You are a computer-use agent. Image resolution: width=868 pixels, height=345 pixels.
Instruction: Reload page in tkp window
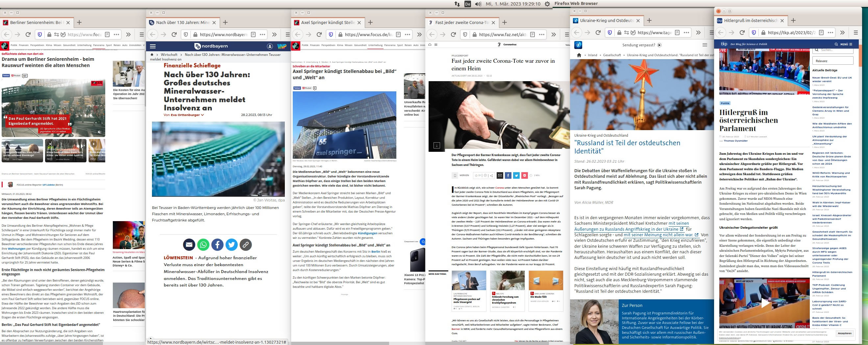[742, 33]
